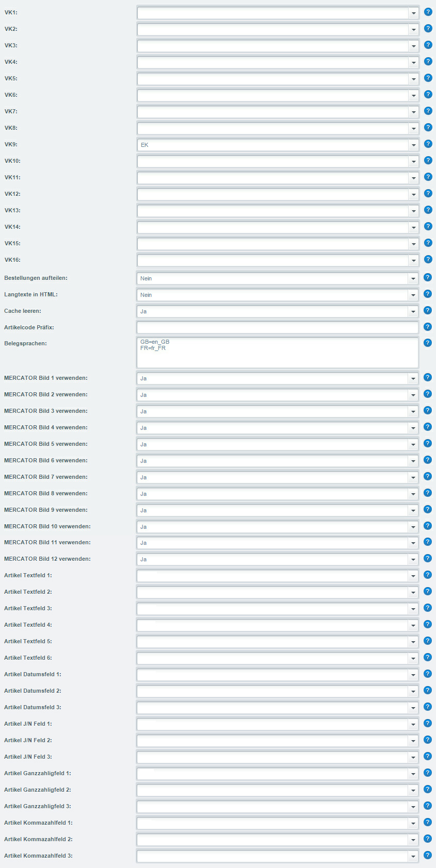
Task: Open the Cache leeren dropdown
Action: point(278,311)
